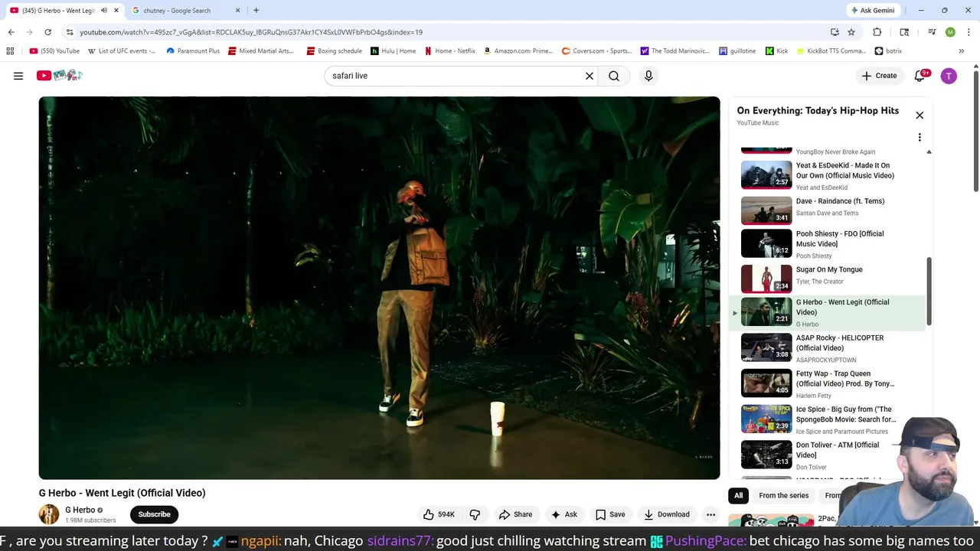
Task: Open more actions below the video
Action: (710, 514)
